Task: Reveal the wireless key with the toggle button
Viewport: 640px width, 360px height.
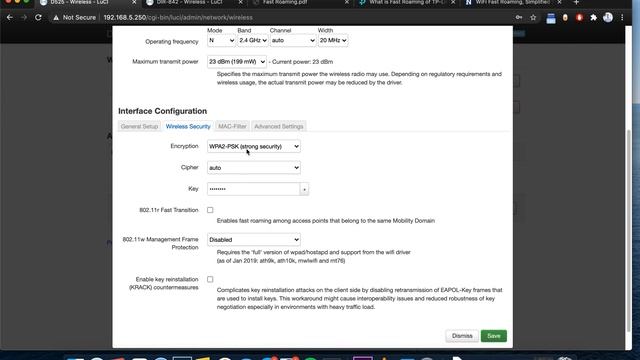Action: click(304, 189)
